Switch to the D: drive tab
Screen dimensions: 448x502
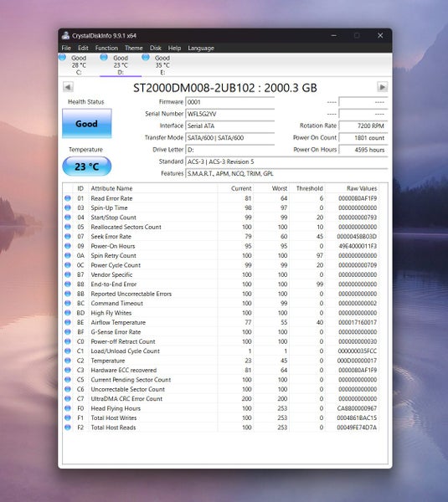pos(121,65)
